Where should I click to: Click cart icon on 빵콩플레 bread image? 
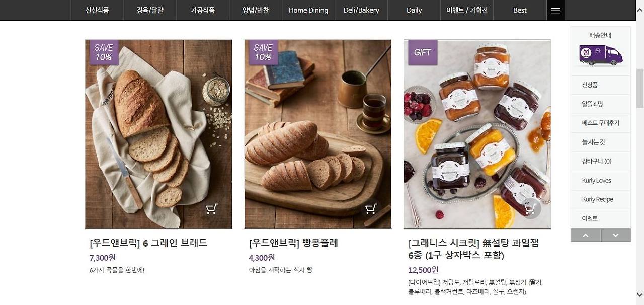coord(371,208)
